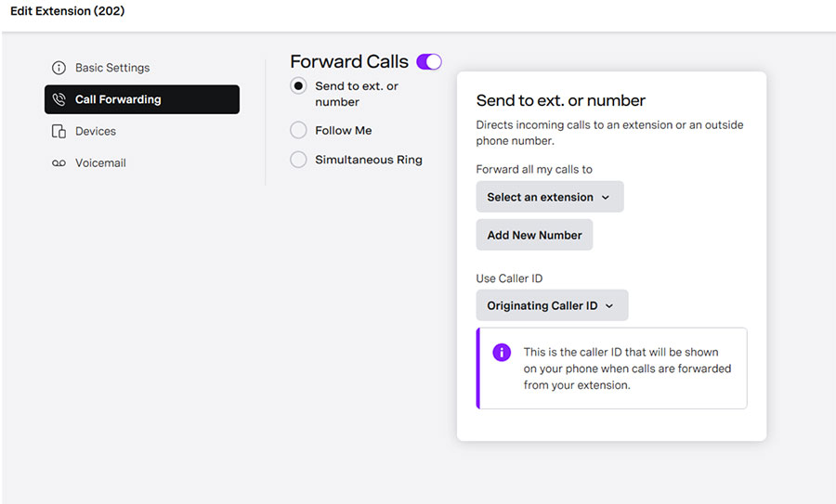Choose the Follow Me radio option

(x=298, y=130)
